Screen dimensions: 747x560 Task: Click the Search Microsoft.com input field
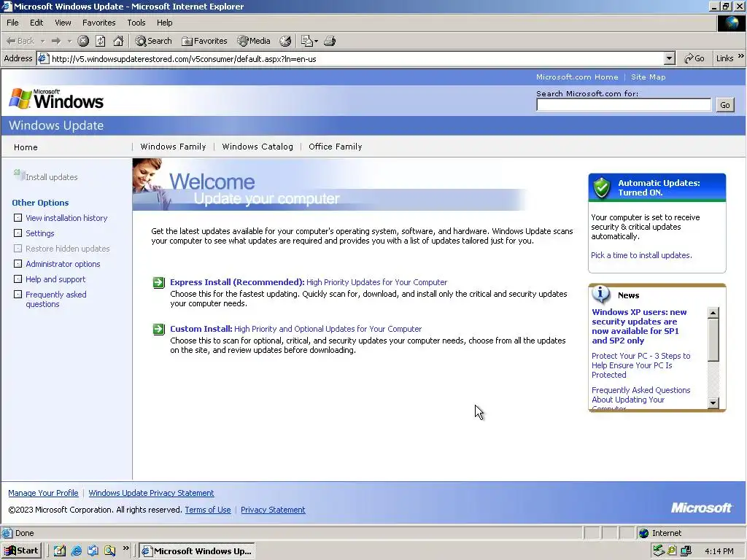[x=624, y=105]
